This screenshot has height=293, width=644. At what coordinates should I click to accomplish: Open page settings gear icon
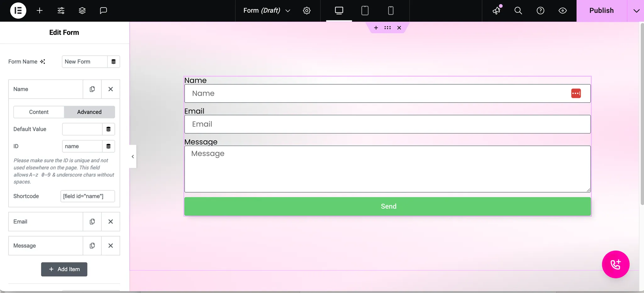click(x=307, y=11)
